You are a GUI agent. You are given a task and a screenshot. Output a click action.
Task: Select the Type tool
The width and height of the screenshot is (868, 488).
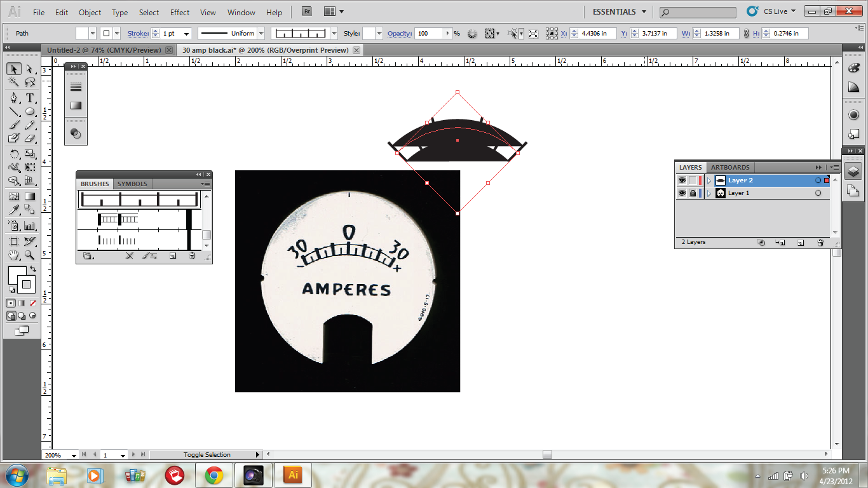click(30, 98)
